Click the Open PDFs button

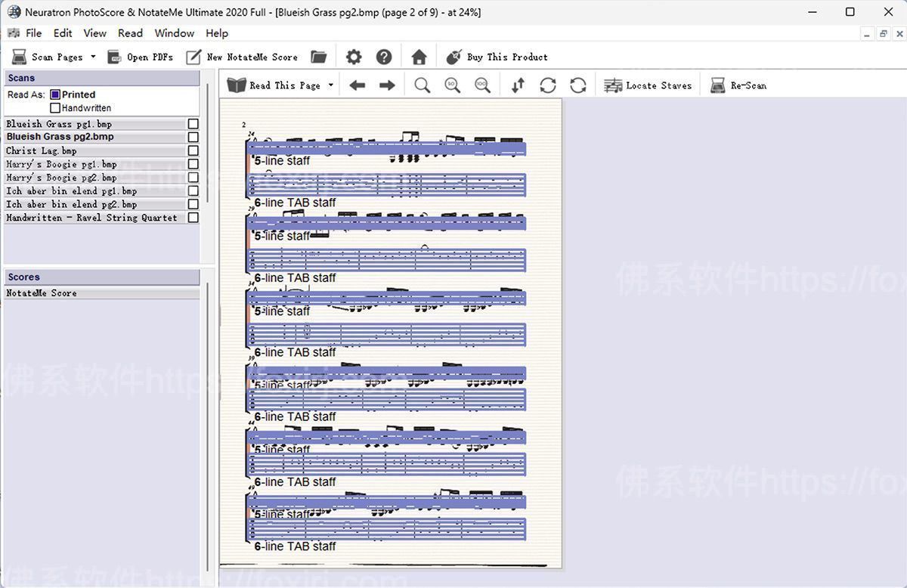141,57
